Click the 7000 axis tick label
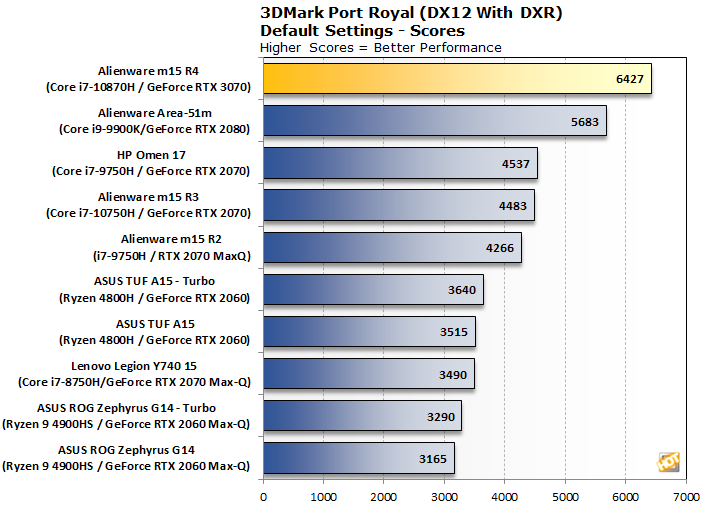Image resolution: width=708 pixels, height=506 pixels. 686,497
